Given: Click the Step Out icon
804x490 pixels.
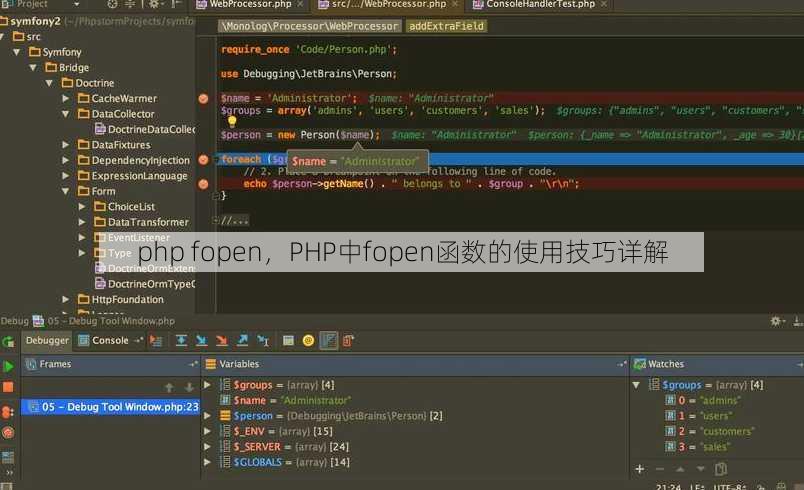Looking at the screenshot, I should pos(242,341).
